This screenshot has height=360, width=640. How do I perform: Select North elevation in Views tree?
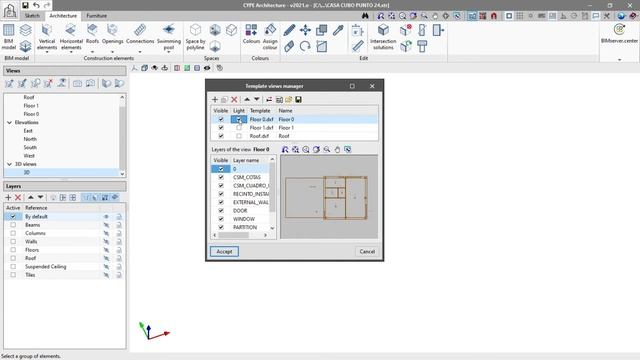click(x=30, y=139)
